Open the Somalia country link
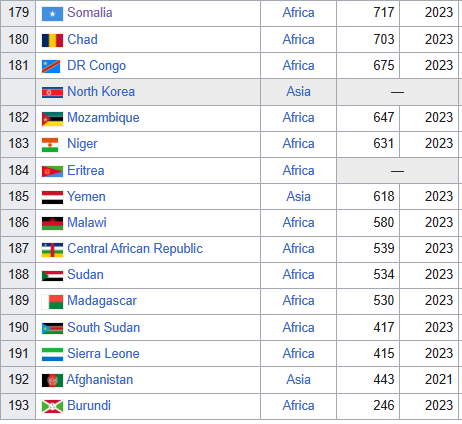 point(90,13)
